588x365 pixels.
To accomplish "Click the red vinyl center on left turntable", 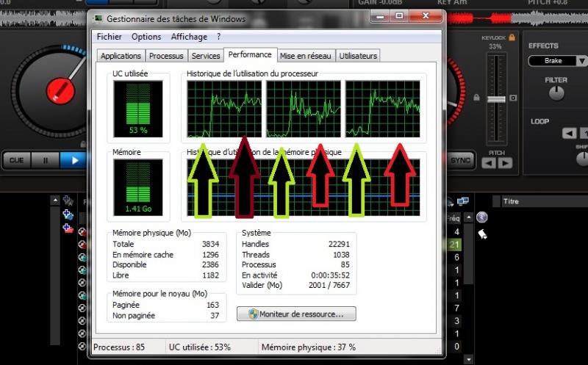I will (62, 90).
